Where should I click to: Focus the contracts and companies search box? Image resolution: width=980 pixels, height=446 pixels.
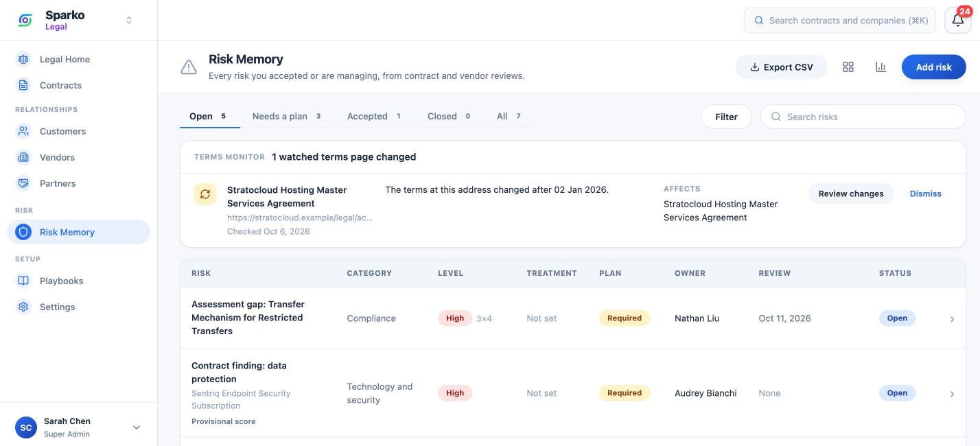(x=840, y=21)
